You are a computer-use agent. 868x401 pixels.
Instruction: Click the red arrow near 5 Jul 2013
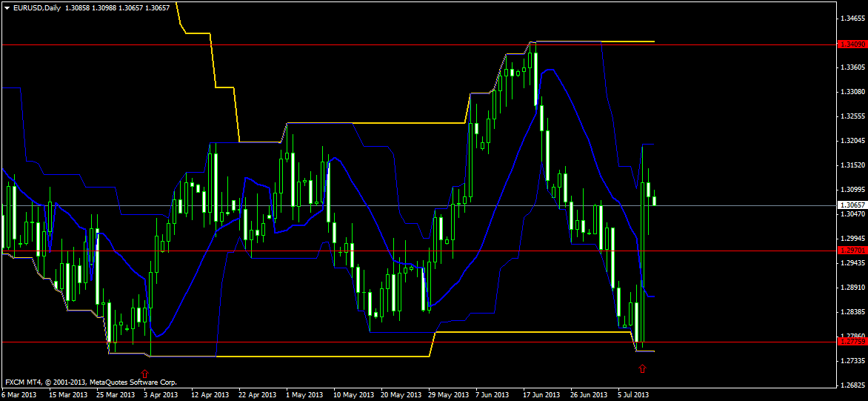pyautogui.click(x=642, y=368)
